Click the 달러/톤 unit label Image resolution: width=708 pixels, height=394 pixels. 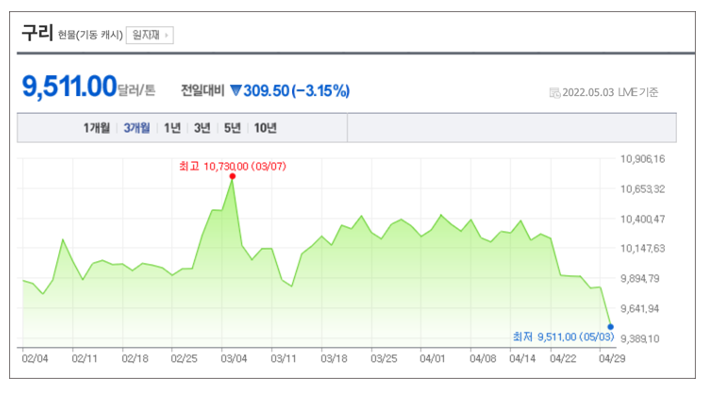tap(137, 90)
